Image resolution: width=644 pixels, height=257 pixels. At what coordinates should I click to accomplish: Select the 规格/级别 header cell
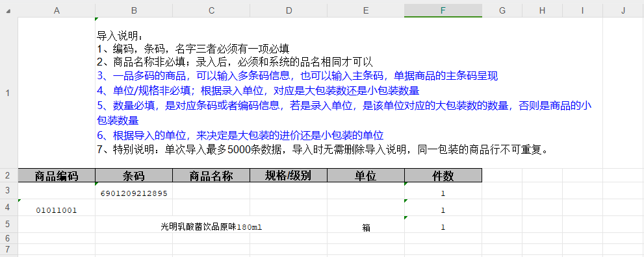[x=289, y=175]
